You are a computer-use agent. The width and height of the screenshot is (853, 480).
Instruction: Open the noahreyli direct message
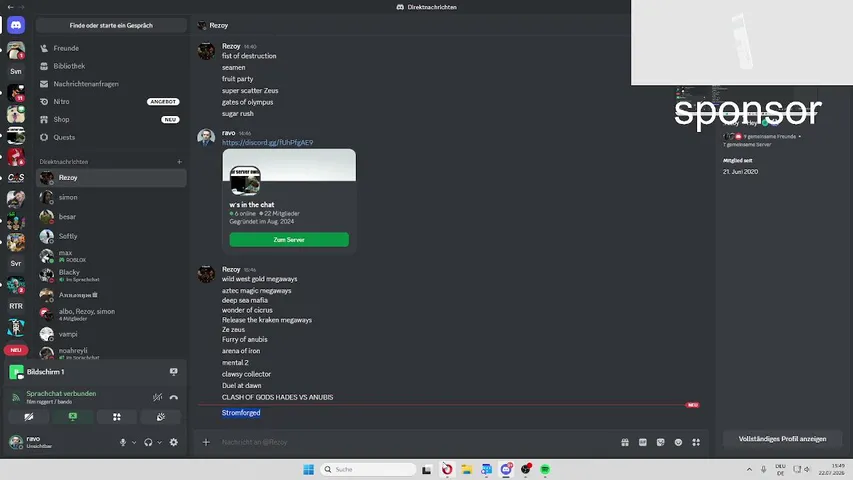pos(111,353)
